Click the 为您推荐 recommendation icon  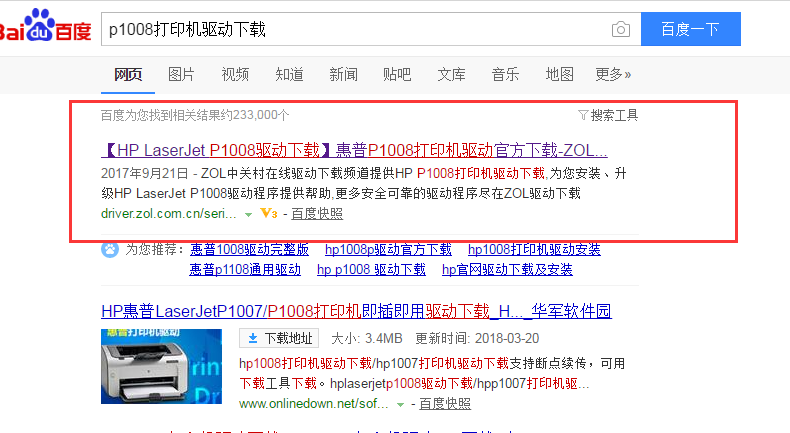(x=109, y=250)
